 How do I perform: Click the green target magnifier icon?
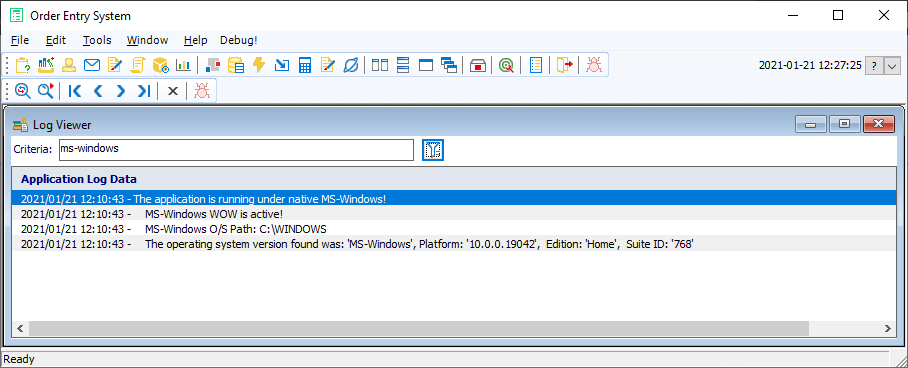point(507,65)
